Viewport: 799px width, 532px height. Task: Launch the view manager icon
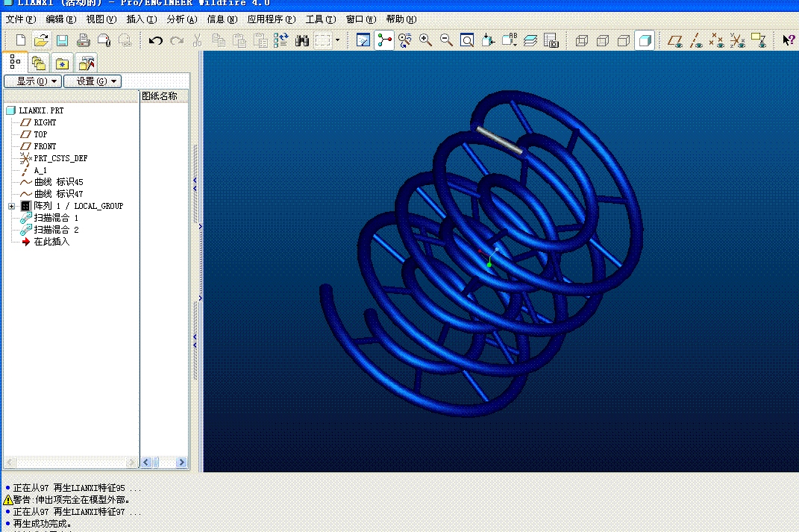click(x=551, y=40)
